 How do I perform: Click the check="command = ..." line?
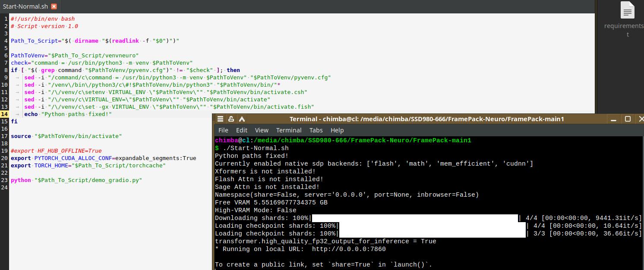pyautogui.click(x=102, y=63)
